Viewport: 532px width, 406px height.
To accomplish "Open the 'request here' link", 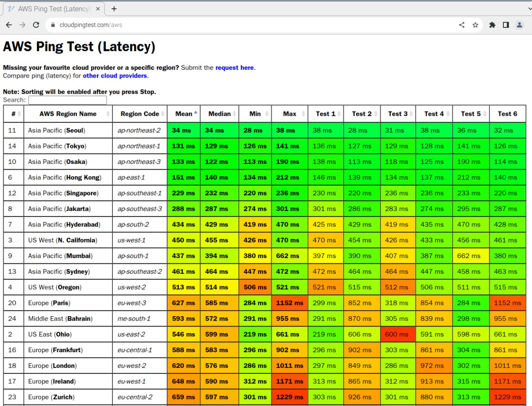I will [234, 68].
